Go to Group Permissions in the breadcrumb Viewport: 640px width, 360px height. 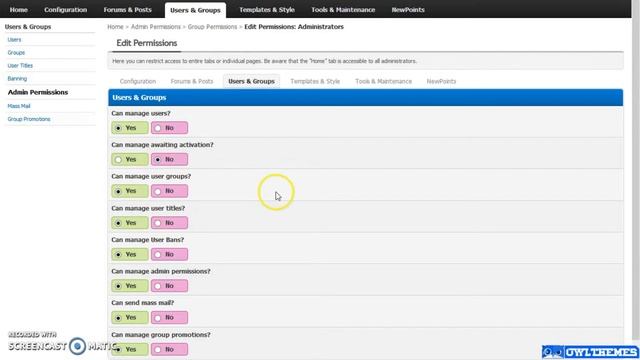coord(212,27)
